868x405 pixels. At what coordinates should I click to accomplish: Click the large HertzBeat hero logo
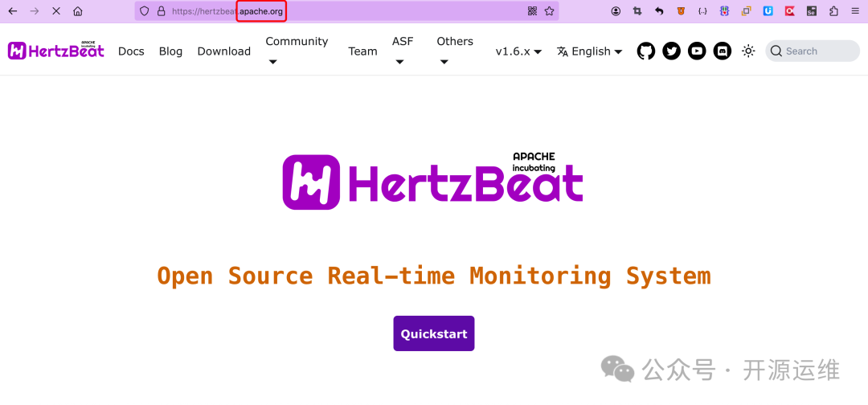pyautogui.click(x=433, y=180)
